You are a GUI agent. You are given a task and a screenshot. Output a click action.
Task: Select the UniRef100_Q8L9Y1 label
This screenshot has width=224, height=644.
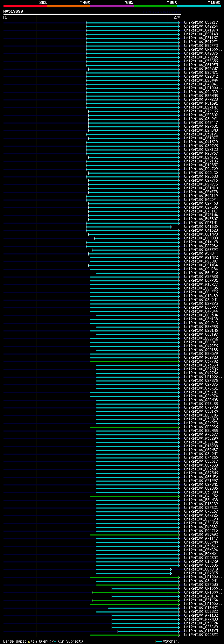[201, 119]
